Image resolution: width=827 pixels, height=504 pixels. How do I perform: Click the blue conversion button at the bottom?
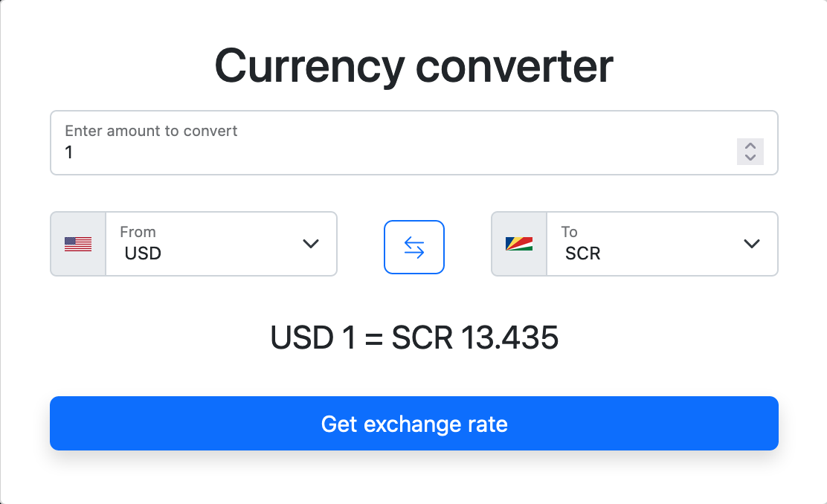pos(413,424)
